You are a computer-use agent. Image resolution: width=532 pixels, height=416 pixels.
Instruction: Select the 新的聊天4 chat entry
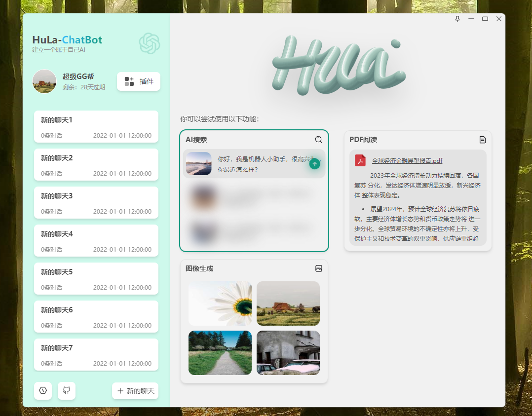(x=96, y=240)
